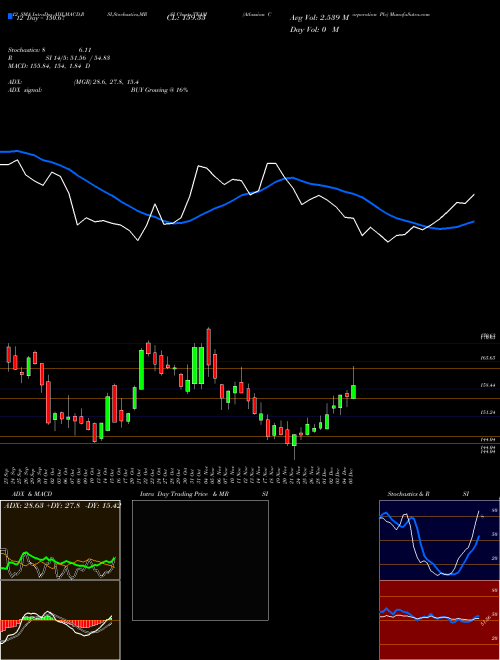
Task: Click 'Intra Day Trading Price & MR' title
Action: 184,494
